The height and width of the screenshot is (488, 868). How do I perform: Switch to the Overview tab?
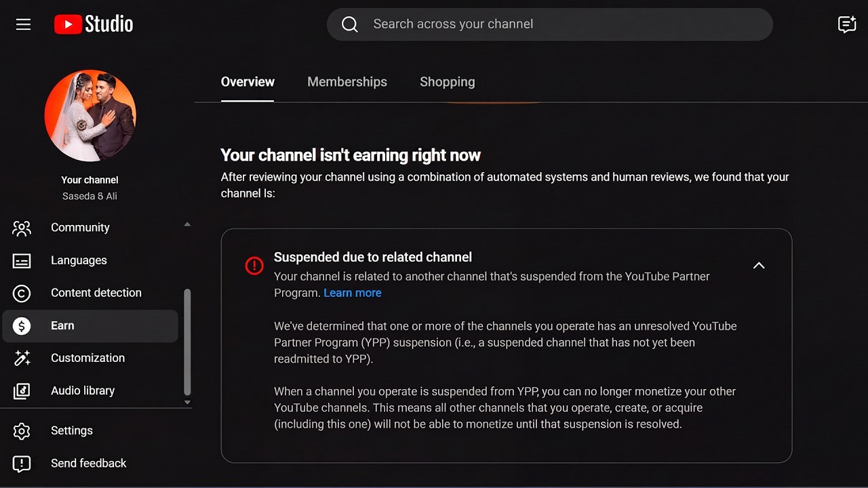(248, 82)
